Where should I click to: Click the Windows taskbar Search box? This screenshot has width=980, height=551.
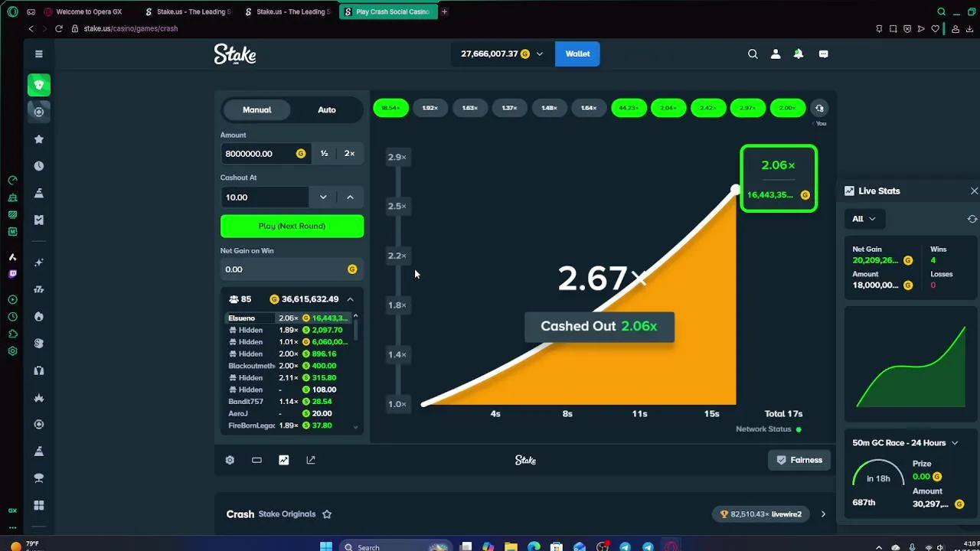(x=394, y=546)
